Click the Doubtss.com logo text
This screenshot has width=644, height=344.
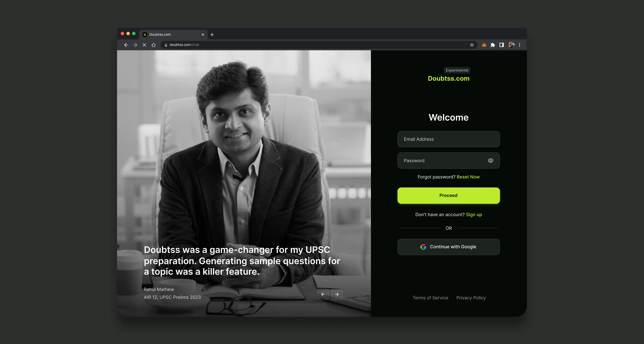(448, 79)
